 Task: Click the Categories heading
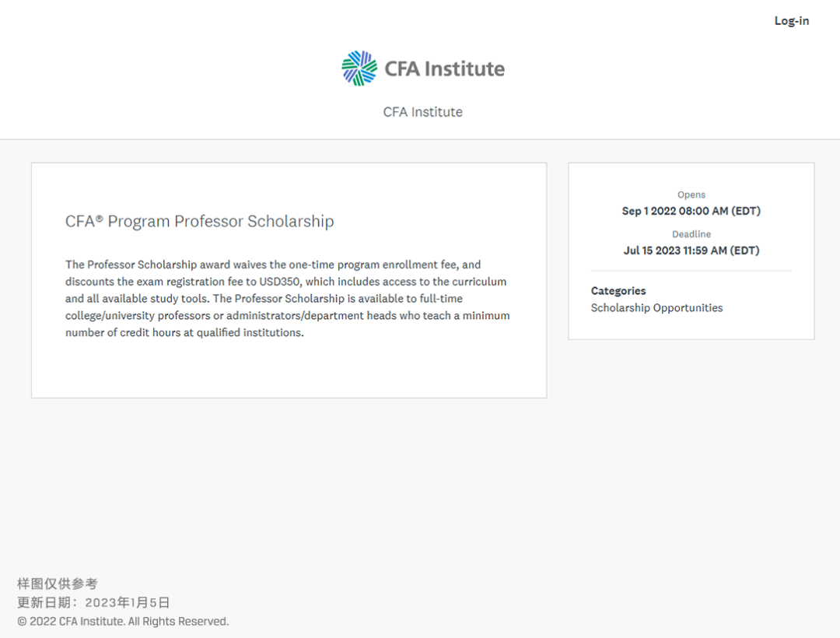pyautogui.click(x=618, y=291)
